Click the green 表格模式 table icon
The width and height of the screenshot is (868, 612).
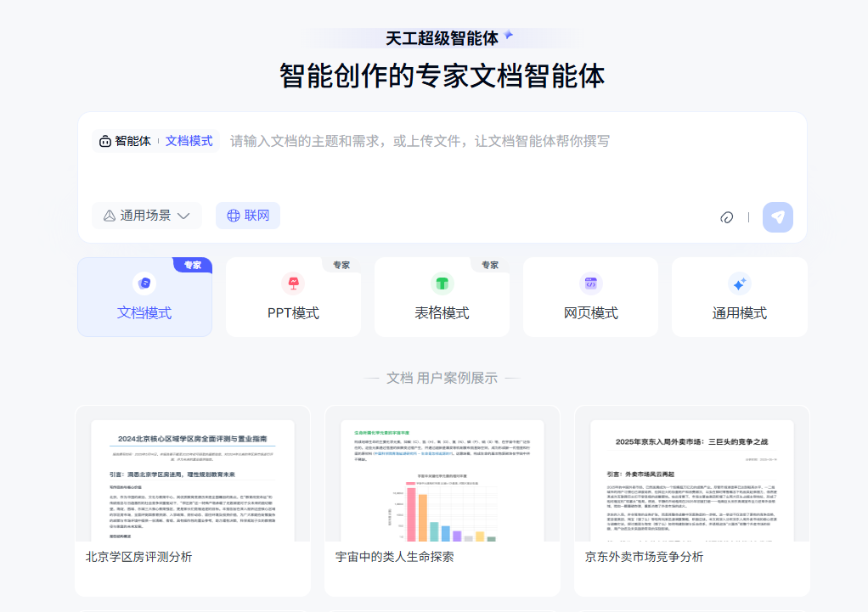(442, 281)
